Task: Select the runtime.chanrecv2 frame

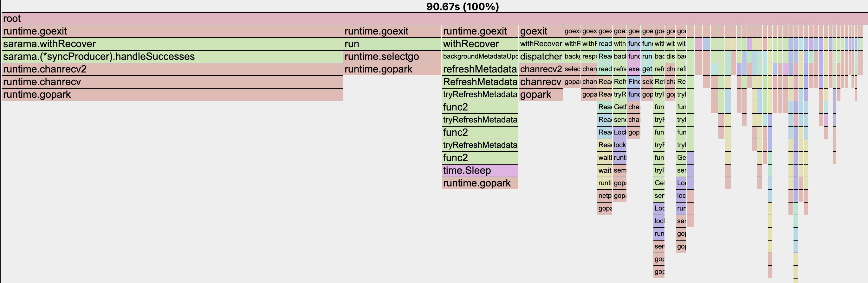Action: (x=172, y=69)
